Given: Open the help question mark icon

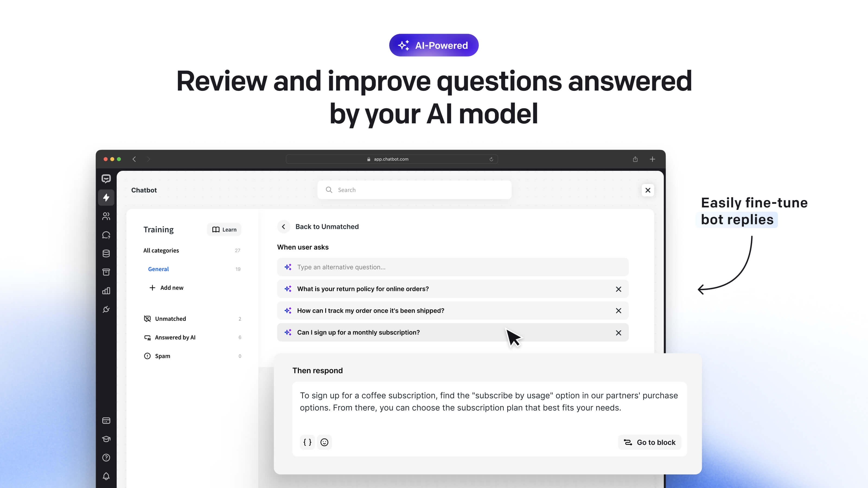Looking at the screenshot, I should click(106, 458).
